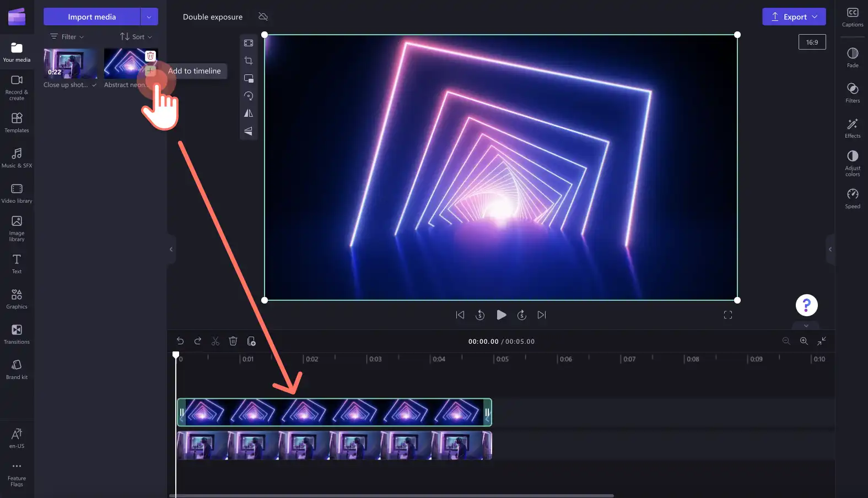Image resolution: width=868 pixels, height=498 pixels.
Task: Select the Crop tool
Action: pyautogui.click(x=249, y=61)
